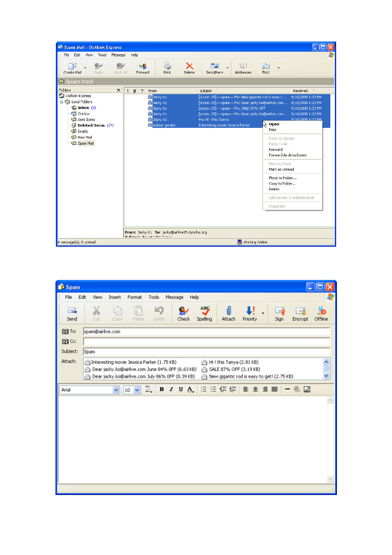Insert a horizontal line via formatting toolbar
Screen dimensions: 392x555
(x=287, y=389)
